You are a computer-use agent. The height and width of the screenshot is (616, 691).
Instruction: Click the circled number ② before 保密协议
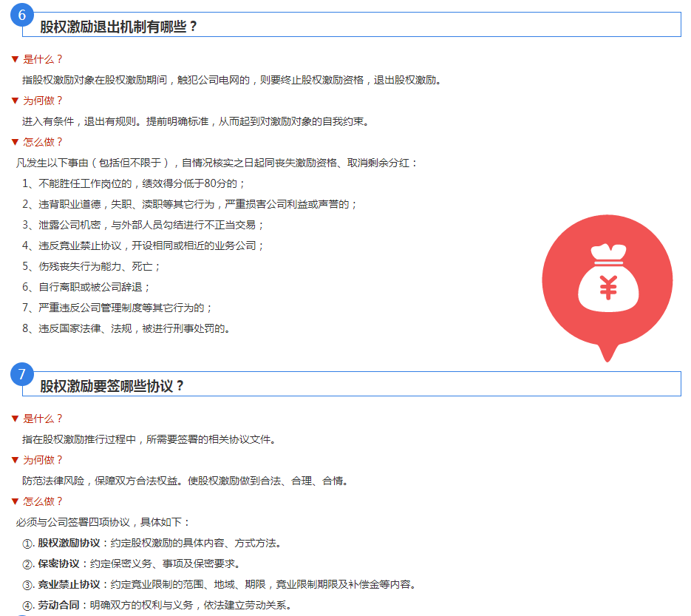tap(28, 564)
